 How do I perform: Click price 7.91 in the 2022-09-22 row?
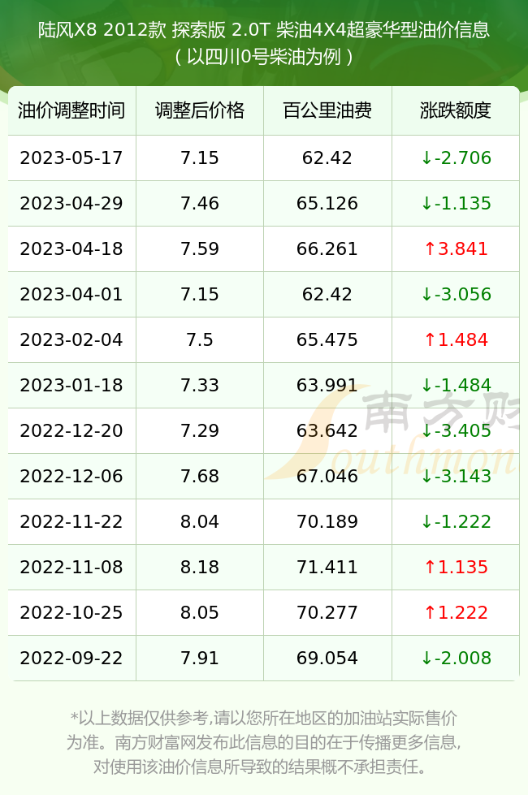point(200,659)
